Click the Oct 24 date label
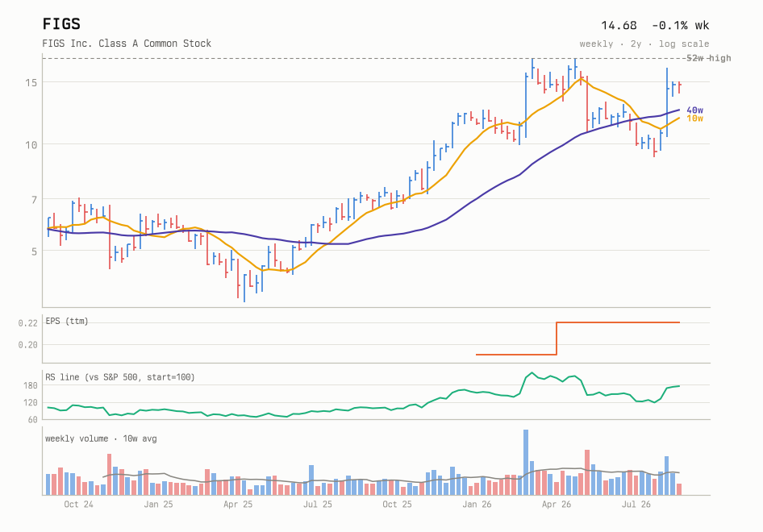This screenshot has width=763, height=532. point(78,505)
